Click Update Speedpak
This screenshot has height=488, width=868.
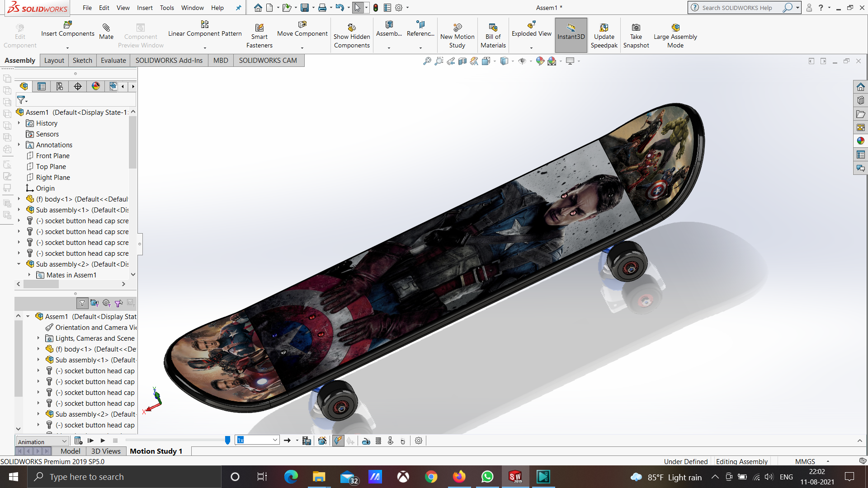604,36
